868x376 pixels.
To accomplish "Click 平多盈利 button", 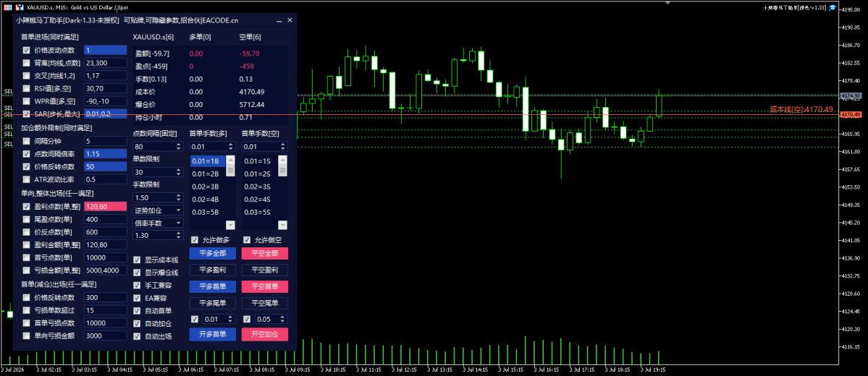I will coord(213,270).
